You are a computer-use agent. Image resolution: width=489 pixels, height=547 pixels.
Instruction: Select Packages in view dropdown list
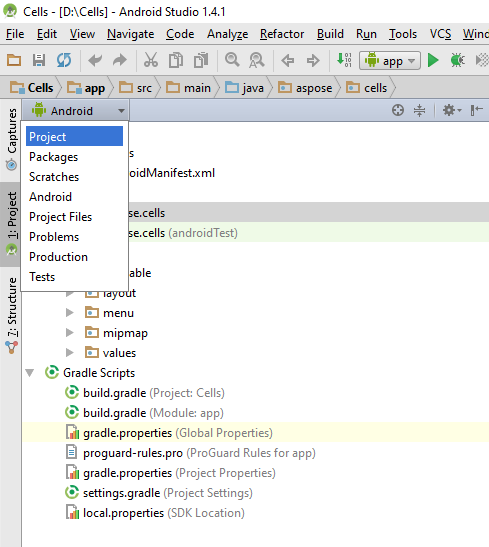click(x=74, y=157)
